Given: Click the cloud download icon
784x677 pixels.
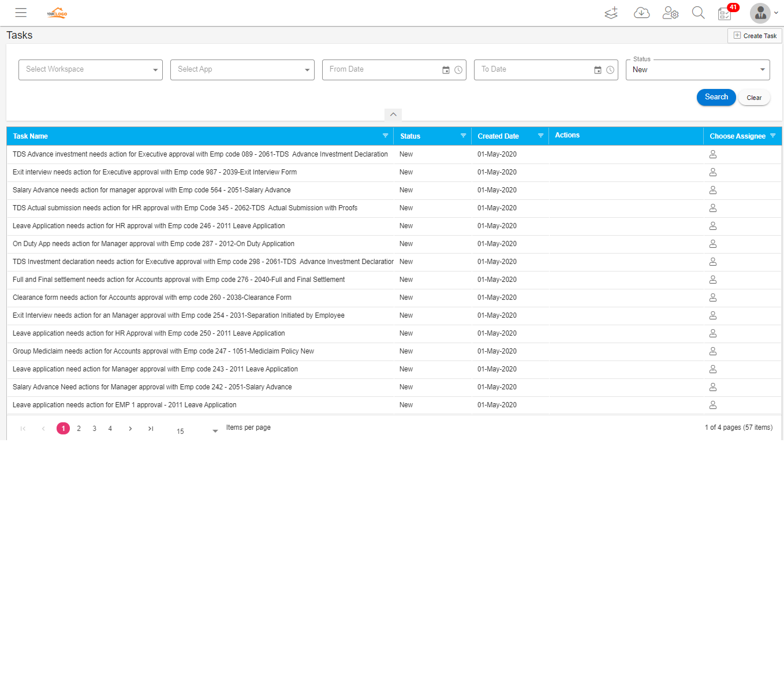Looking at the screenshot, I should [641, 13].
